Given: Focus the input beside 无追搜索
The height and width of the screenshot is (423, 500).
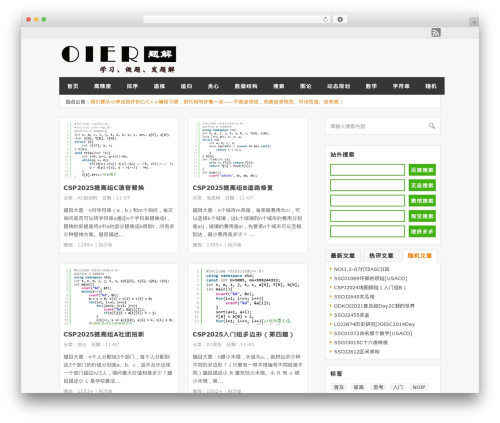Looking at the screenshot, I should click(x=367, y=185).
